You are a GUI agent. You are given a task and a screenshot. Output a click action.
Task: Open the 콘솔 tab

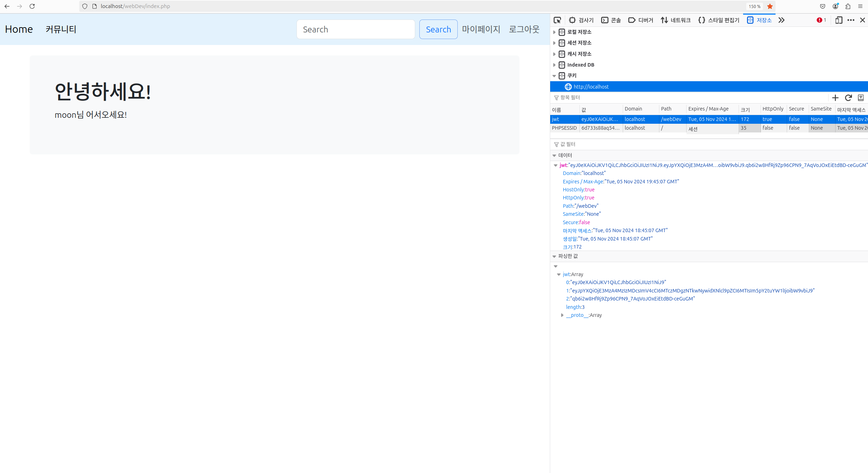click(611, 20)
